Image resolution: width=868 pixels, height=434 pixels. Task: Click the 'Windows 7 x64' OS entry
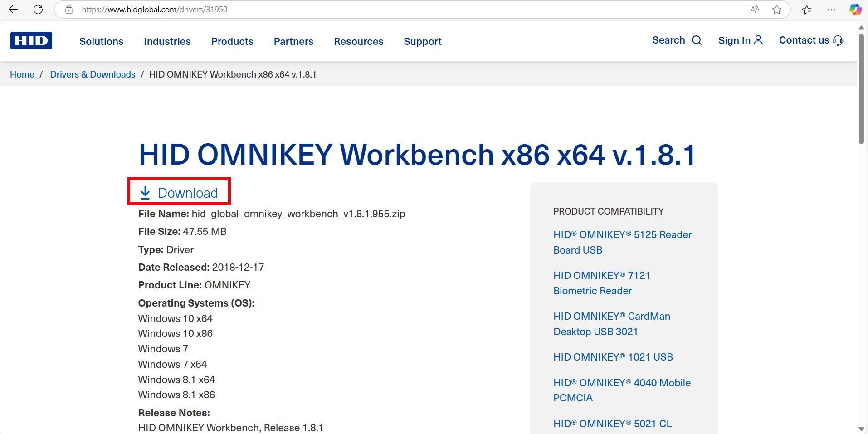click(172, 365)
